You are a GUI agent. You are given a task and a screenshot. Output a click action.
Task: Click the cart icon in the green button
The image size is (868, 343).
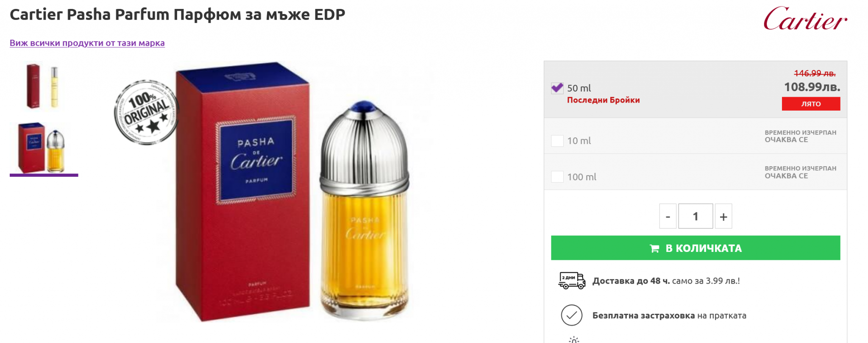654,248
